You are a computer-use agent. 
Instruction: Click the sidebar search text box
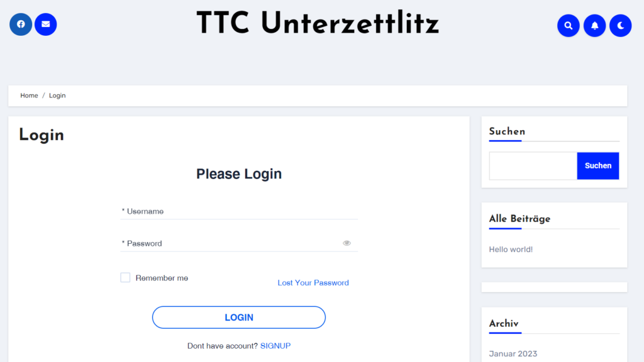pyautogui.click(x=533, y=166)
